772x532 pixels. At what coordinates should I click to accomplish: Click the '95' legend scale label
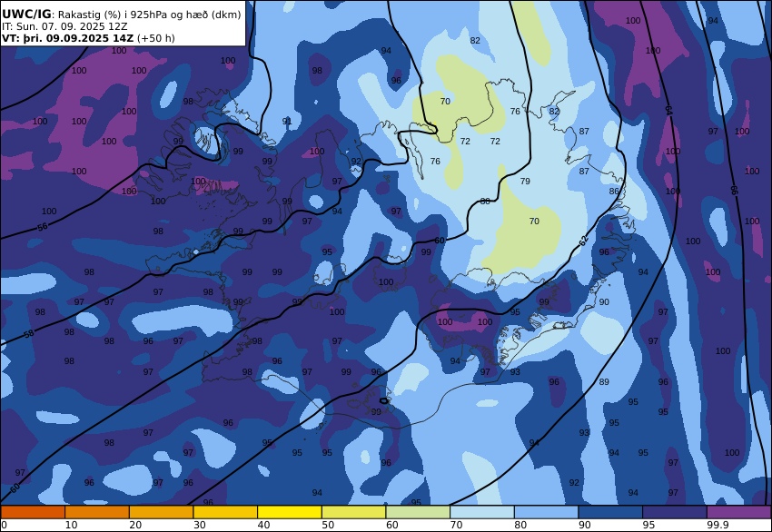(x=648, y=525)
